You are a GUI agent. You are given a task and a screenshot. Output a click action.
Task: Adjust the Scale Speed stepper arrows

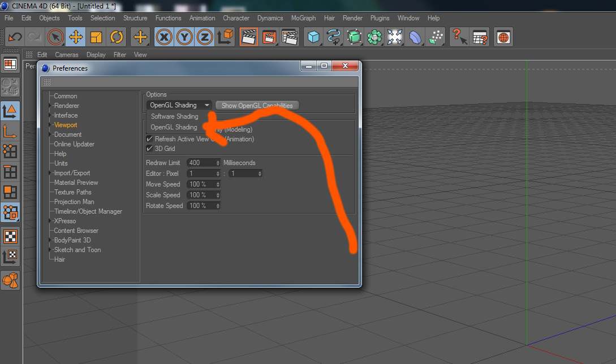(218, 195)
